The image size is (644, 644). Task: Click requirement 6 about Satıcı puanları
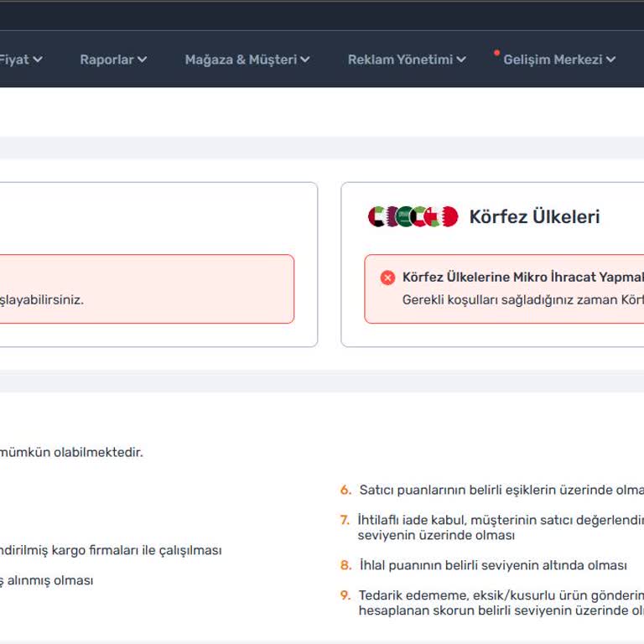point(492,490)
